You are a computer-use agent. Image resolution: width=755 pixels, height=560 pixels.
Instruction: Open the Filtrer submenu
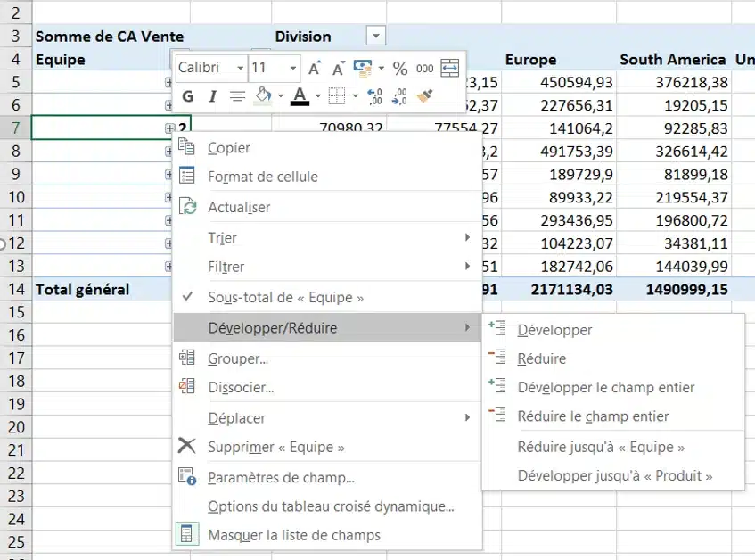click(327, 267)
